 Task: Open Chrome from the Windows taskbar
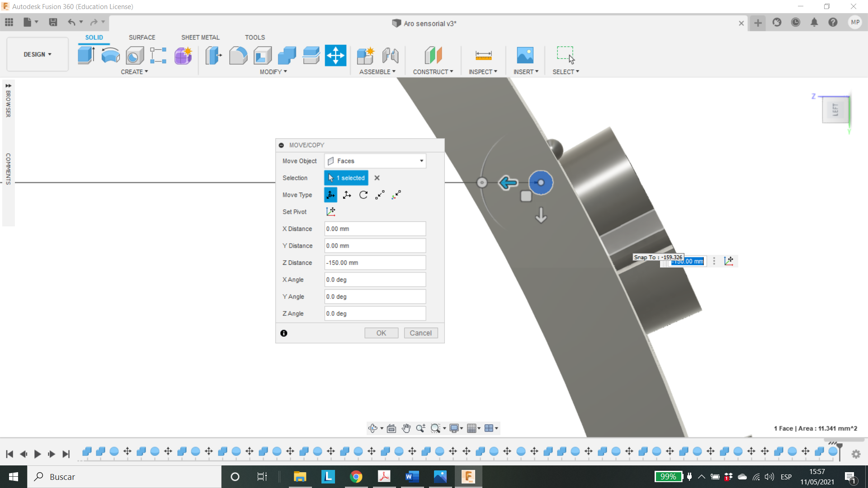click(356, 477)
